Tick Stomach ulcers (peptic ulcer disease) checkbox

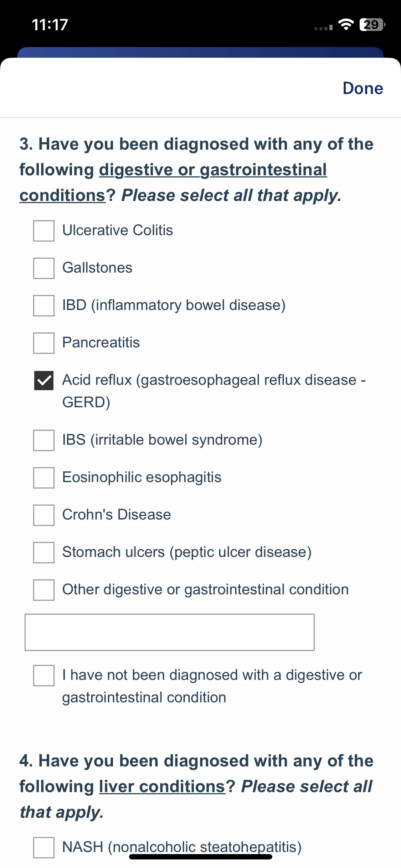(44, 553)
